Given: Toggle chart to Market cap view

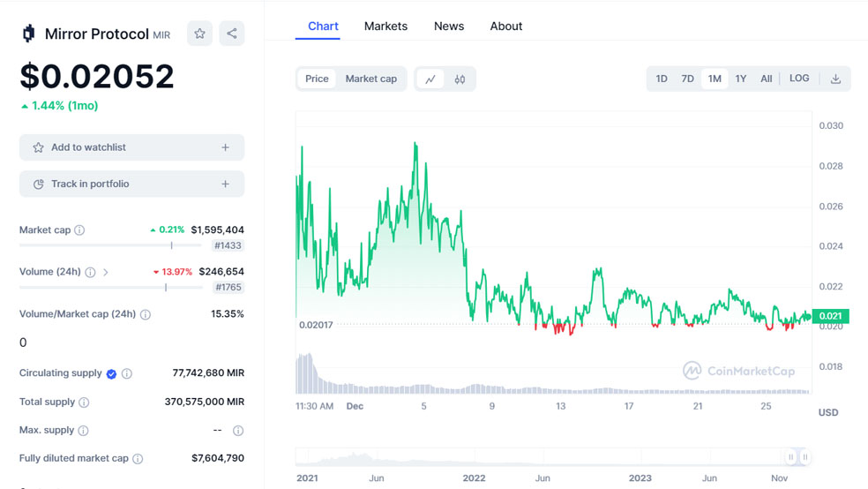Looking at the screenshot, I should point(370,79).
